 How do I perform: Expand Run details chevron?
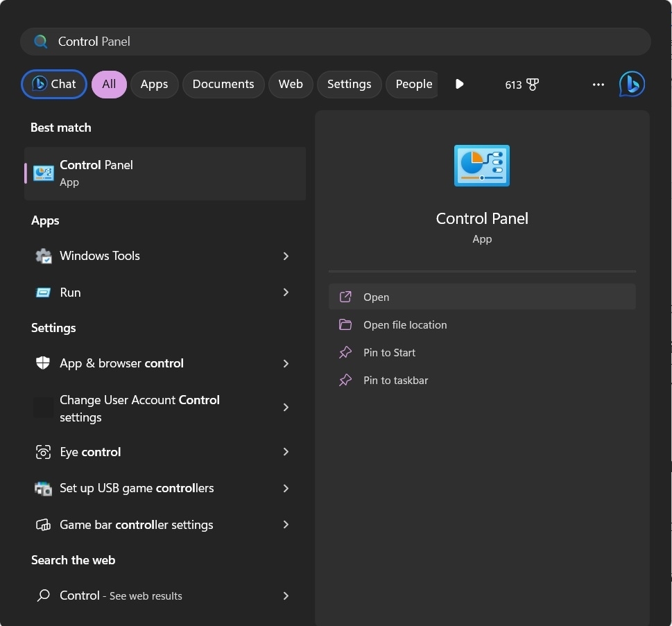(x=286, y=293)
